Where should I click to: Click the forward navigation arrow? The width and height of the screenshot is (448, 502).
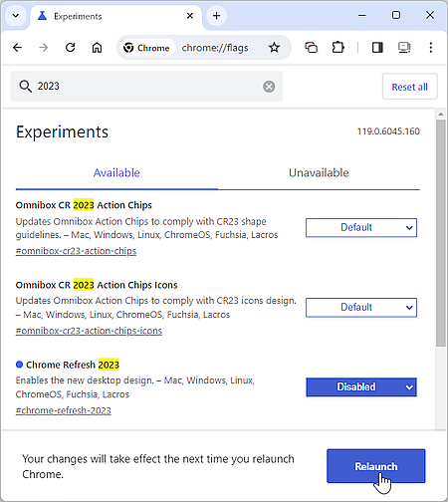click(x=44, y=48)
